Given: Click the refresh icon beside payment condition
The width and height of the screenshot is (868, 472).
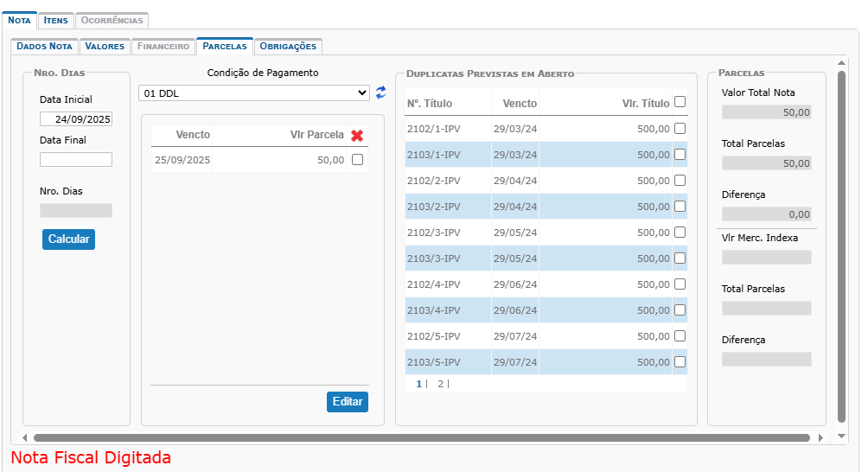Looking at the screenshot, I should pyautogui.click(x=380, y=92).
